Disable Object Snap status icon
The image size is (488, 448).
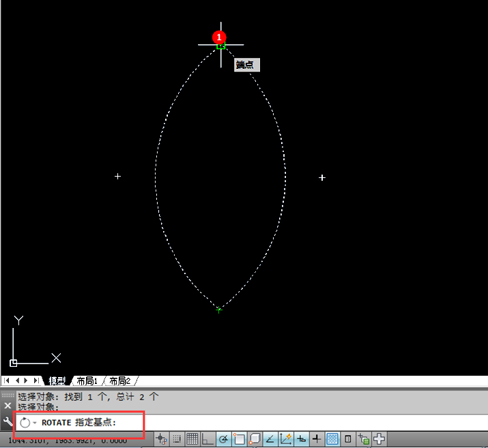(x=239, y=439)
